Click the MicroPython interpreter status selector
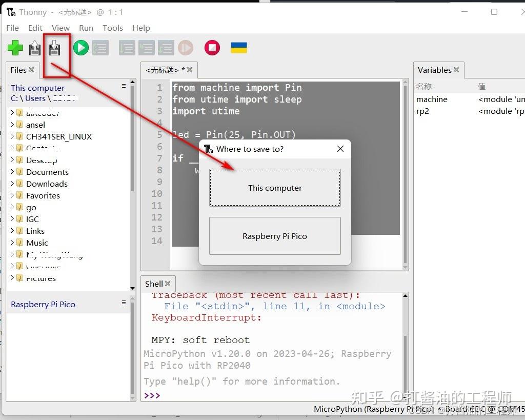This screenshot has height=420, width=525. click(x=419, y=409)
